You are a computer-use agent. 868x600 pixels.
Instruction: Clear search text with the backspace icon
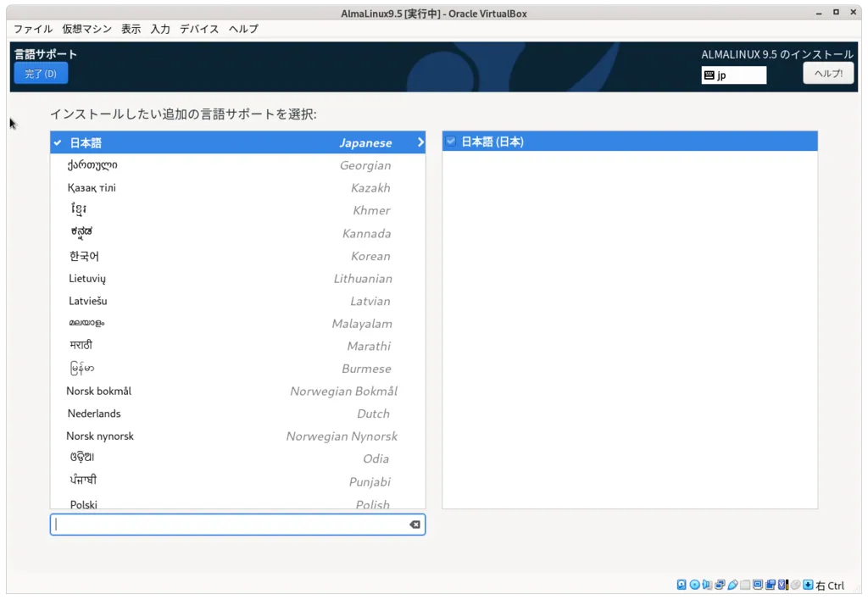pos(415,524)
